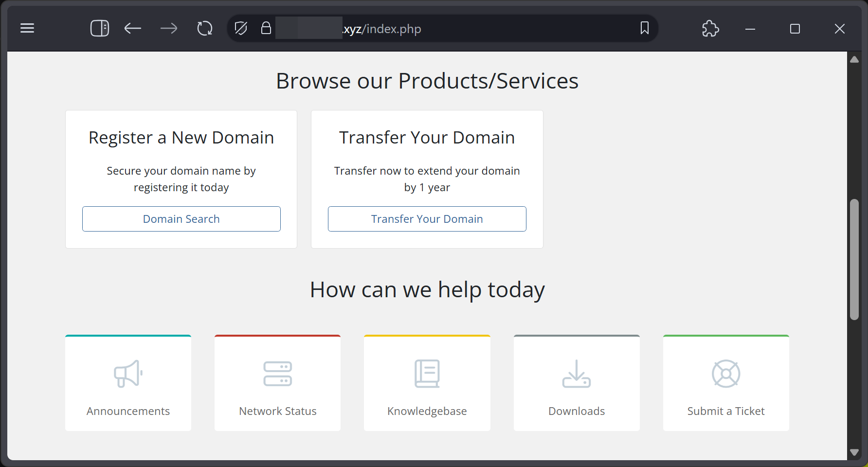Open the Downloads card
The width and height of the screenshot is (868, 467).
(577, 383)
